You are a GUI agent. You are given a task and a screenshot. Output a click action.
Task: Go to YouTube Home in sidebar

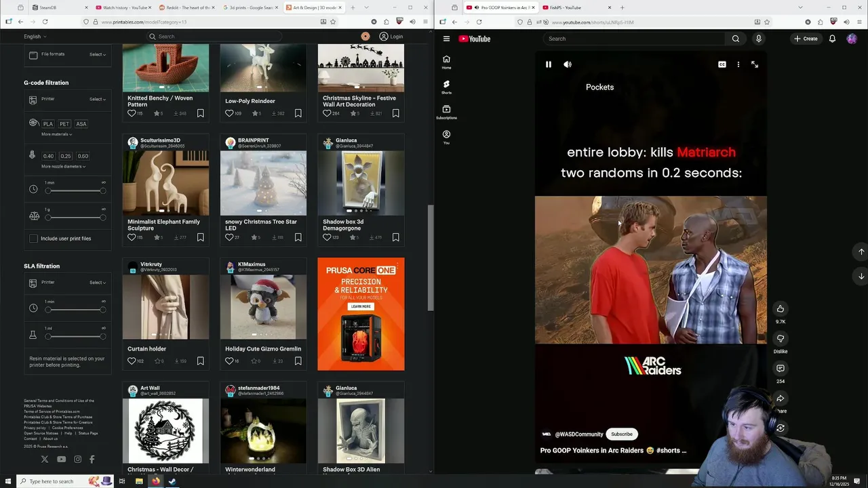click(x=446, y=62)
